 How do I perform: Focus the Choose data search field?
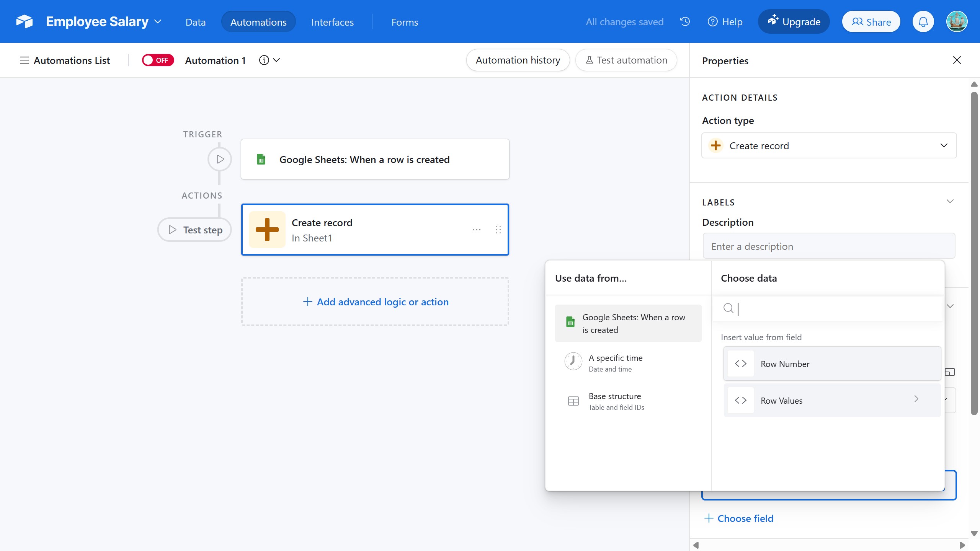coord(828,308)
